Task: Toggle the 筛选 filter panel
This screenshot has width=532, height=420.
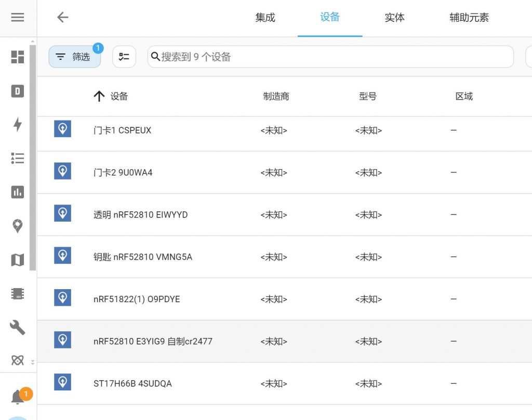Action: [x=74, y=57]
